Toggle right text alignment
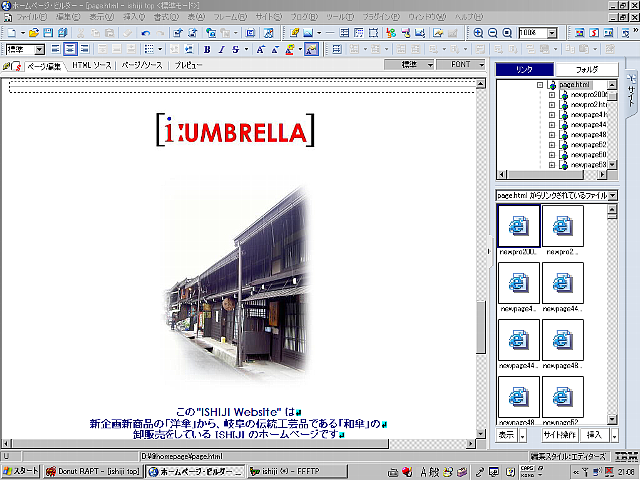Viewport: 640px width, 480px height. 84,49
